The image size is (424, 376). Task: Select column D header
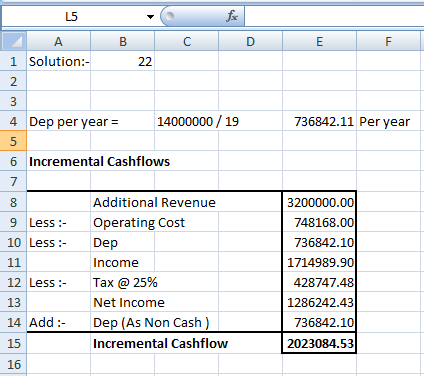point(251,41)
